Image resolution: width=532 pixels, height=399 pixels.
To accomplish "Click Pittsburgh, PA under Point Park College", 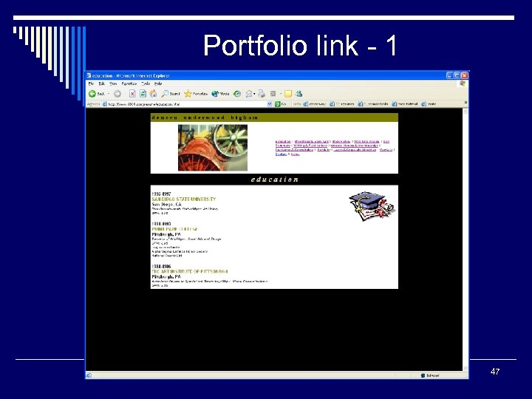I will click(166, 234).
